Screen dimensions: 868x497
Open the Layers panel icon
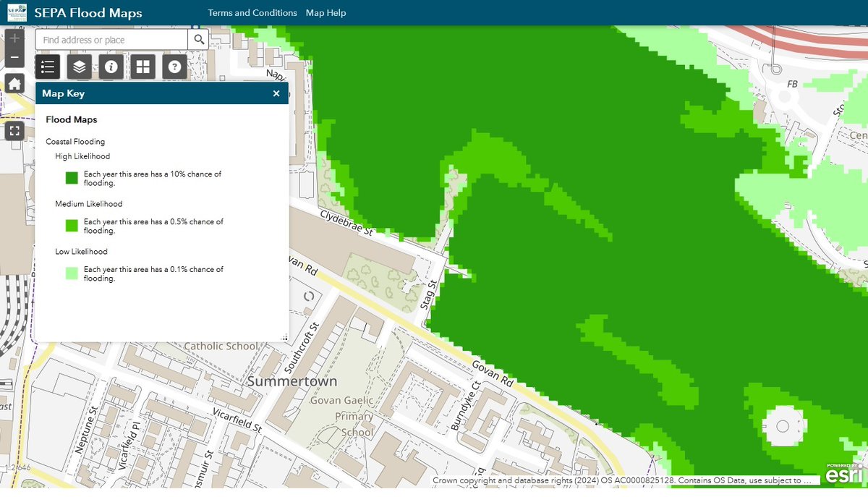click(x=79, y=66)
